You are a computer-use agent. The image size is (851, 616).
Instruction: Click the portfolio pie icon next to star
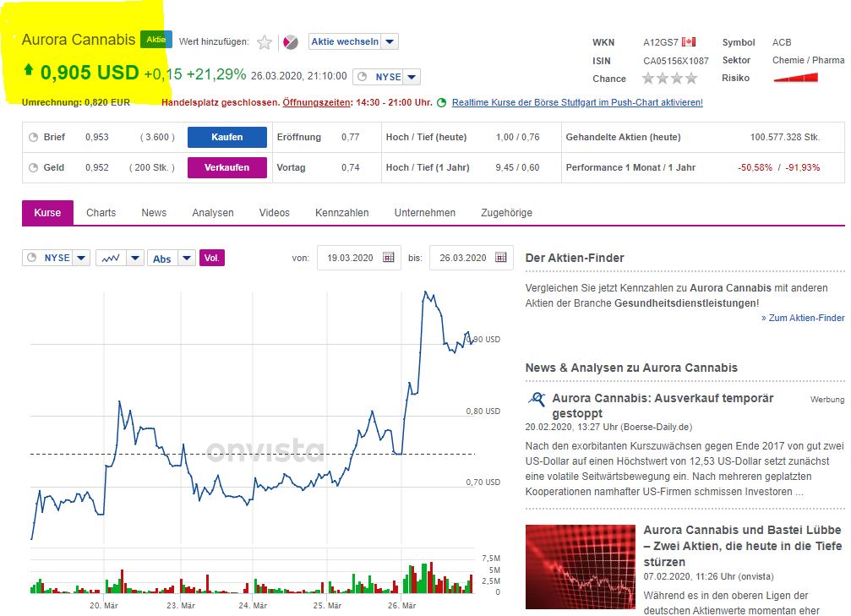291,42
